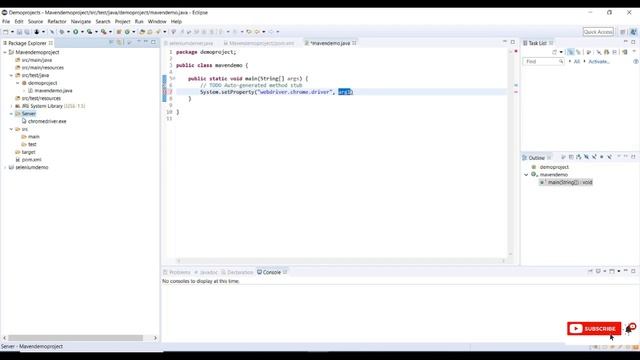Click the External Tools toolbar icon
640x360 pixels.
(x=104, y=32)
